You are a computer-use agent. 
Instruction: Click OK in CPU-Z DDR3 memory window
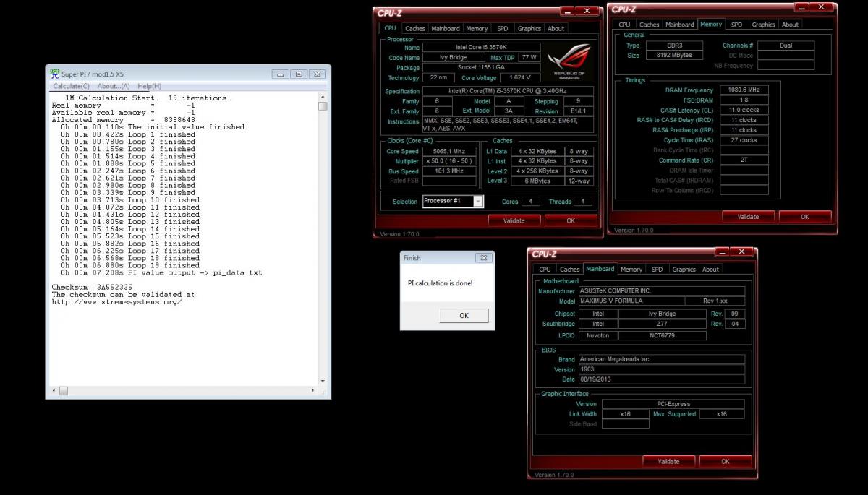[x=805, y=217]
